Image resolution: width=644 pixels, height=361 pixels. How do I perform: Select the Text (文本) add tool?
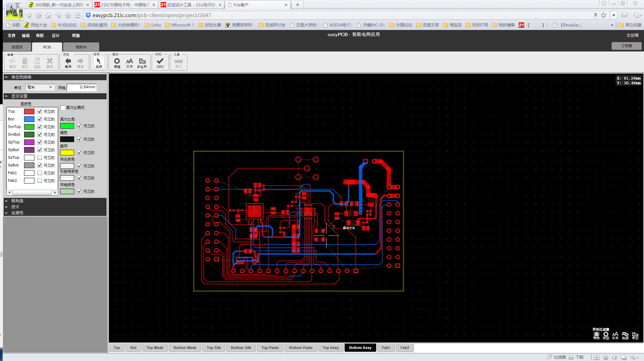click(x=129, y=63)
